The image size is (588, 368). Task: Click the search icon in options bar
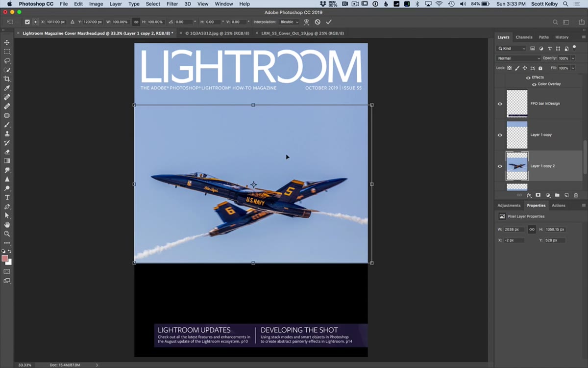555,22
